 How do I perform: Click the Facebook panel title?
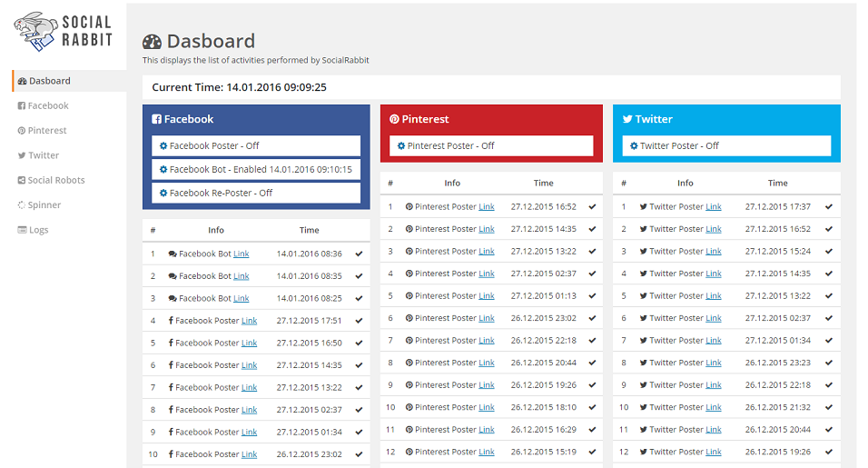[188, 119]
